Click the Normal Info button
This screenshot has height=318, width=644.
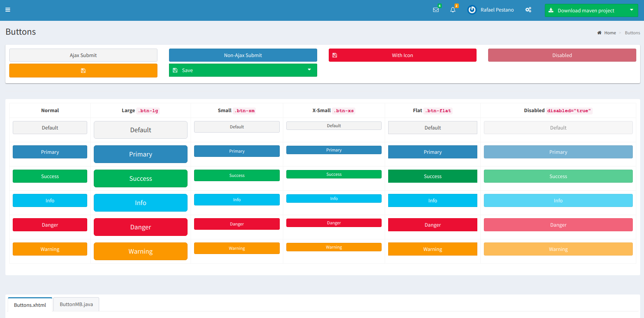click(50, 200)
